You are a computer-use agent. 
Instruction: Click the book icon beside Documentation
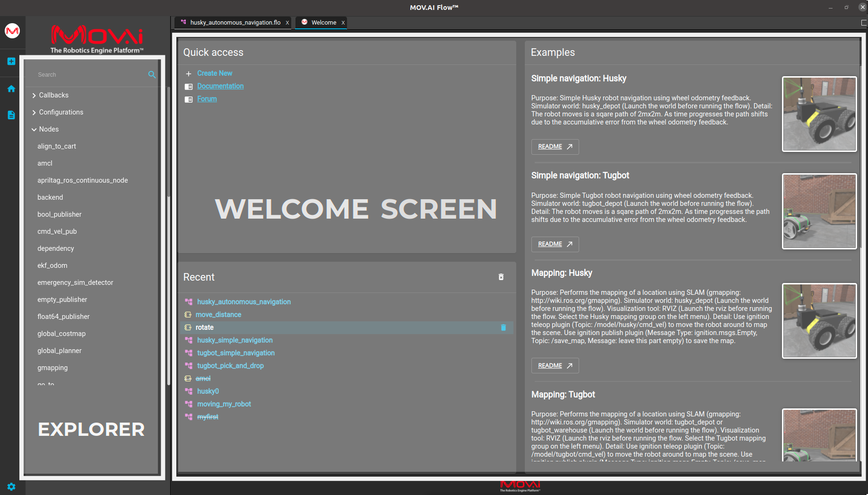pos(189,87)
